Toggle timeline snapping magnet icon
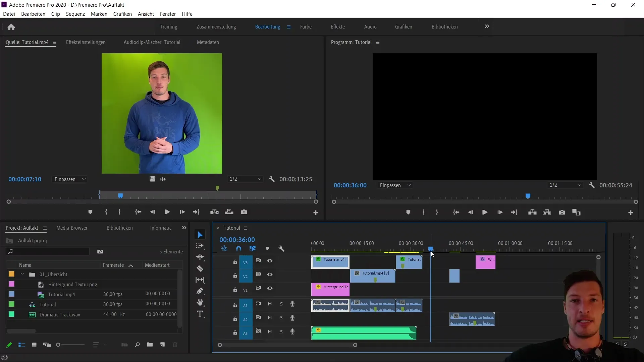Viewport: 644px width, 362px height. click(x=238, y=249)
